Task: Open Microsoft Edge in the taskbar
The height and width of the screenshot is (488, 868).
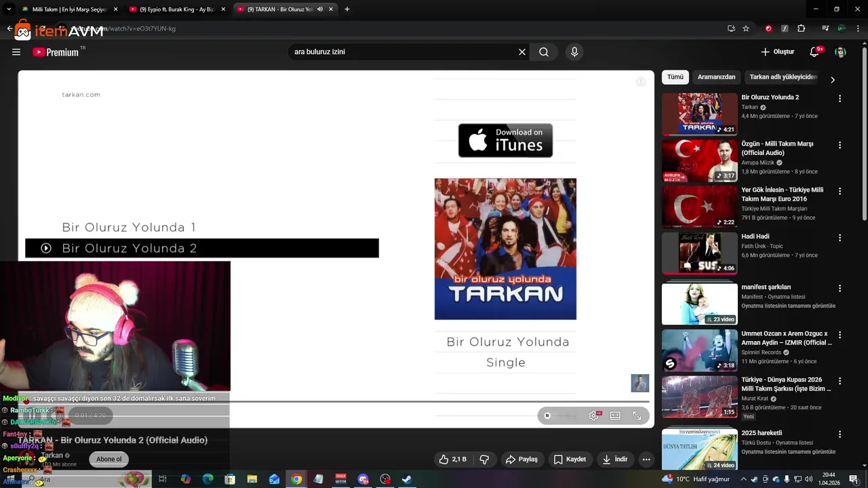Action: pos(208,479)
